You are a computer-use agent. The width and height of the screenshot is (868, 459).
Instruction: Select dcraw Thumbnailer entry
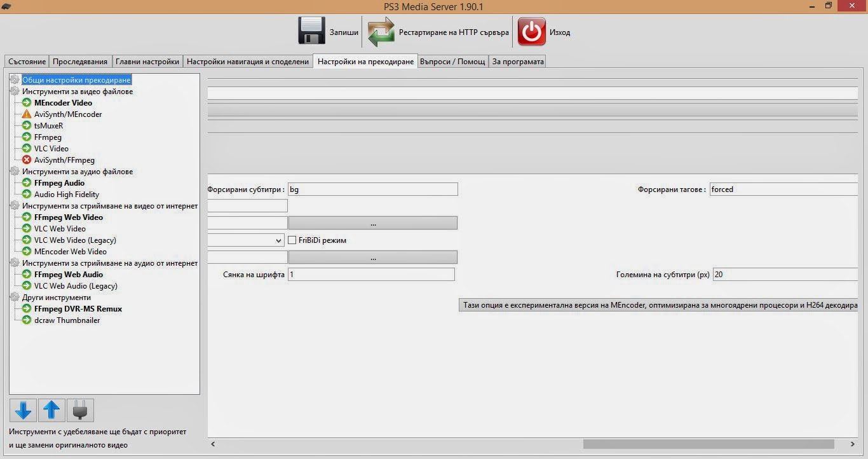[x=67, y=320]
